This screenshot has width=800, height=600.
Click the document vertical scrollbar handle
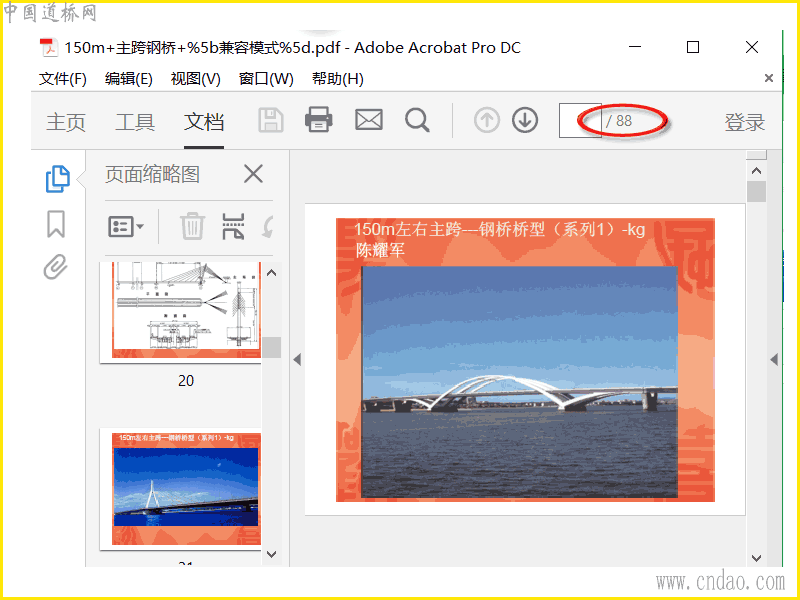click(x=757, y=192)
